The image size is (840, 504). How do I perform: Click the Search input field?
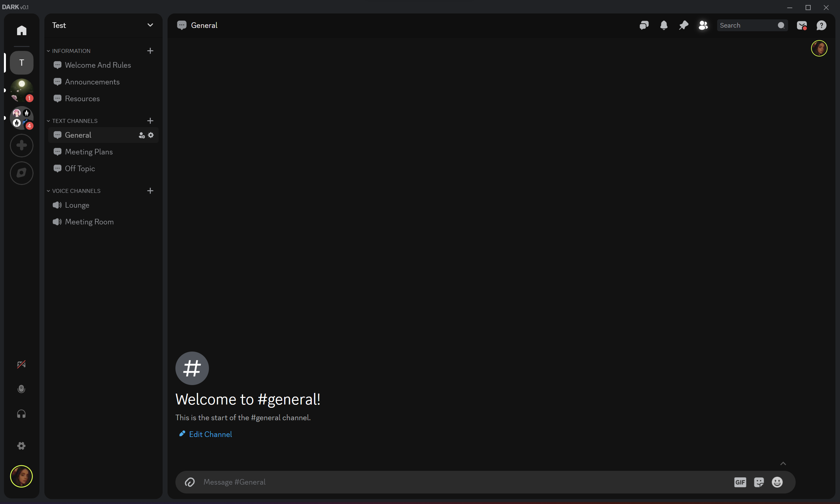click(752, 25)
